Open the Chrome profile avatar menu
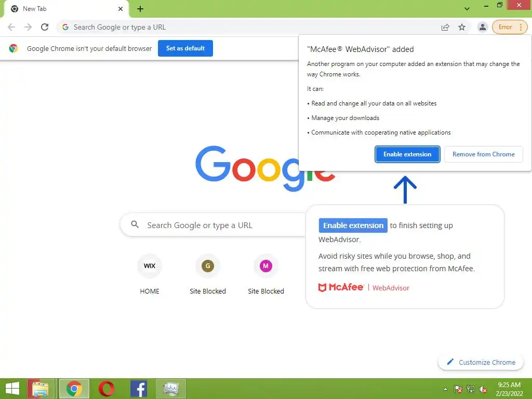532x399 pixels. click(483, 27)
